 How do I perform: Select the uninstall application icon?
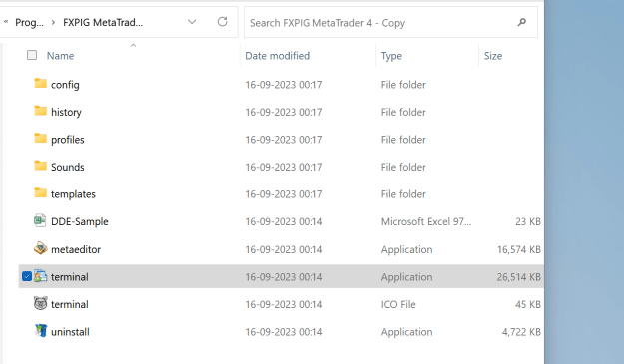[x=41, y=331]
